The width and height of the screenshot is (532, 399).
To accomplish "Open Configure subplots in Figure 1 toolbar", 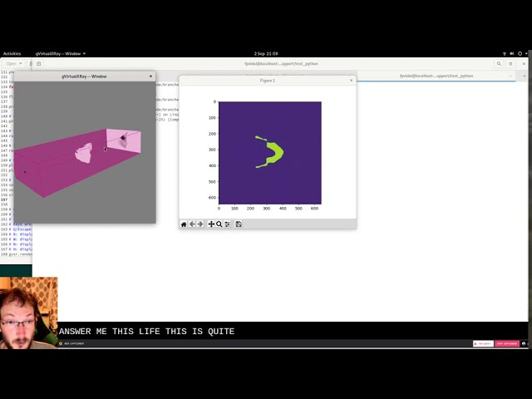I will 227,224.
